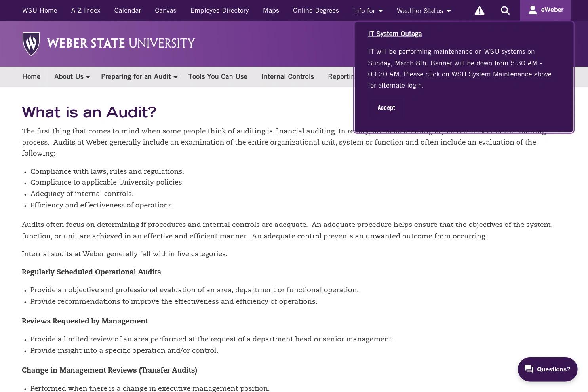The image size is (588, 392).
Task: Click Weber State University wordmark
Action: (x=121, y=44)
